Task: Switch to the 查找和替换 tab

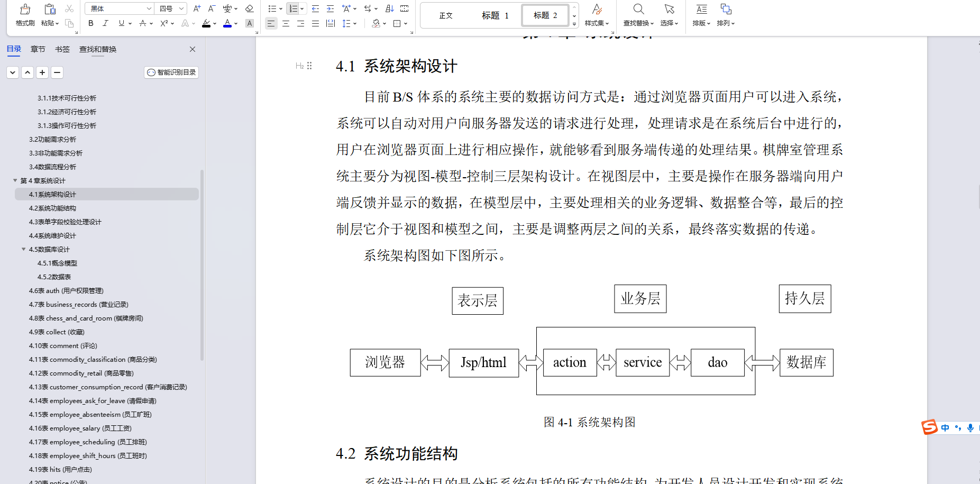Action: 98,49
